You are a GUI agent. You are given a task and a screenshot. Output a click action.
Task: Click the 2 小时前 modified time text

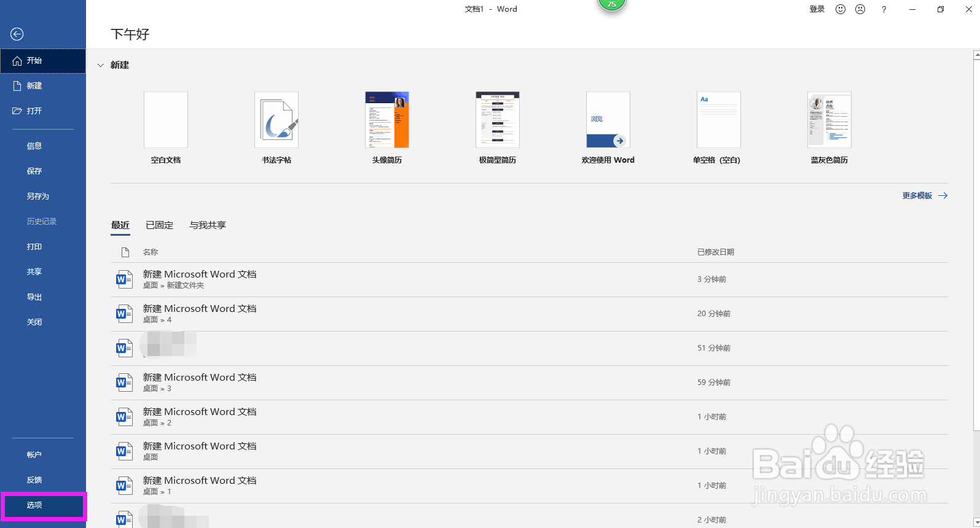pyautogui.click(x=711, y=520)
